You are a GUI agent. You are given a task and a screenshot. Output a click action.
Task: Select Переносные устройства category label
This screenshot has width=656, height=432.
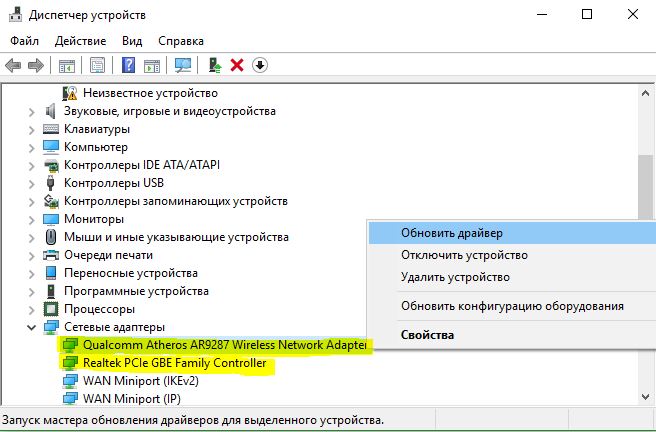(x=131, y=273)
